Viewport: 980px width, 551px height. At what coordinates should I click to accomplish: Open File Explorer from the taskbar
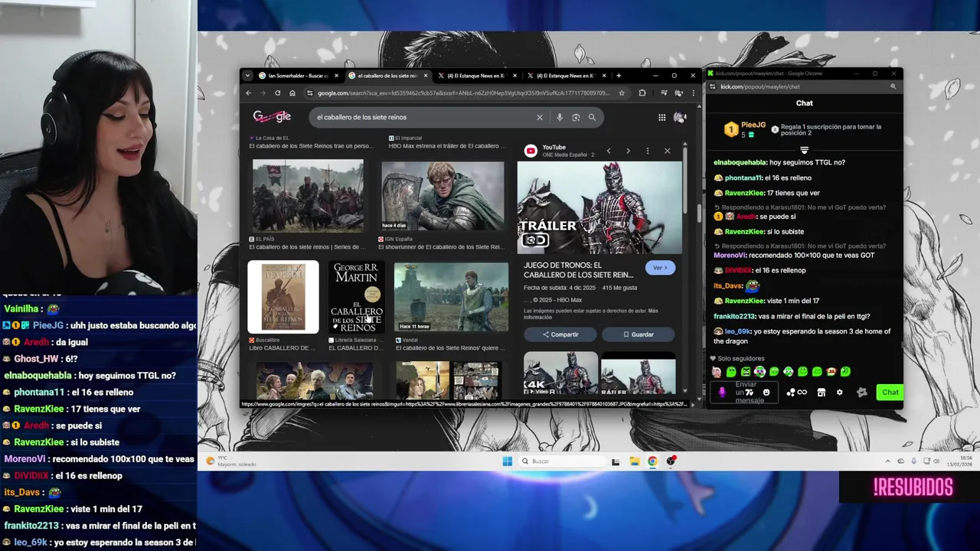click(x=635, y=461)
